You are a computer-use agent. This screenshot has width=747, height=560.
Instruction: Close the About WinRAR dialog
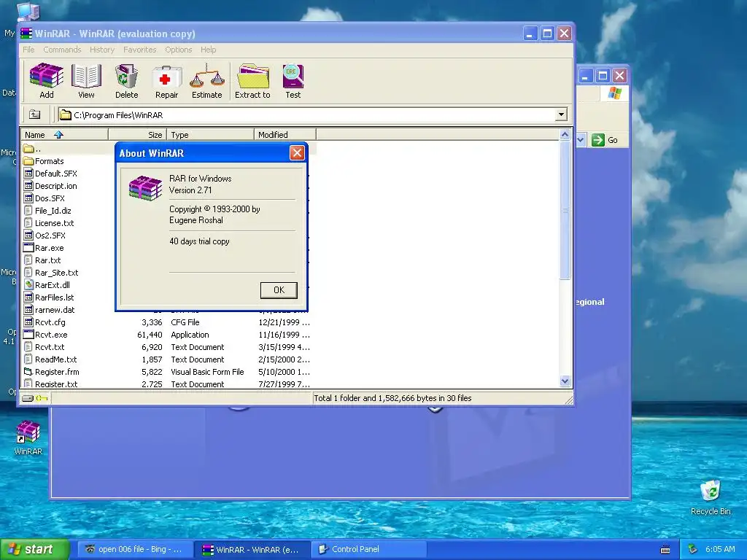[297, 153]
